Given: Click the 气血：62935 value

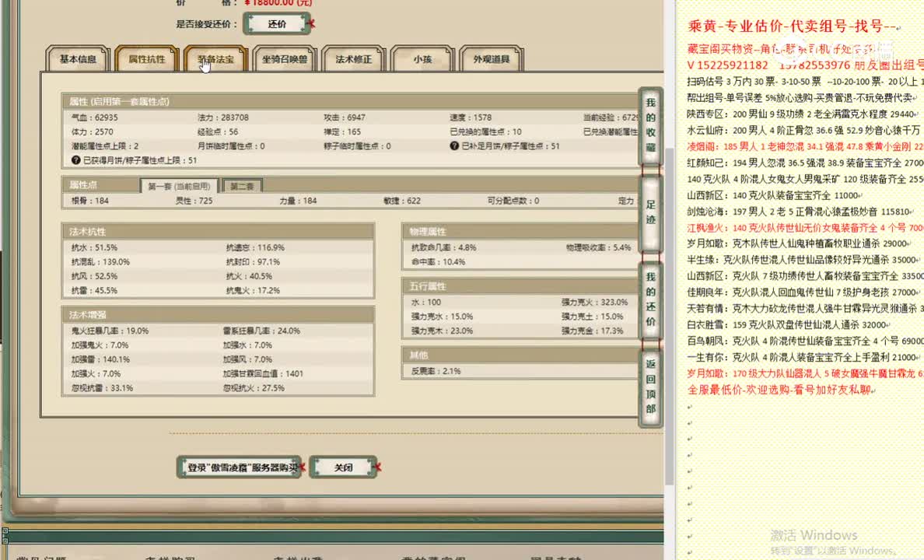Looking at the screenshot, I should (x=95, y=118).
